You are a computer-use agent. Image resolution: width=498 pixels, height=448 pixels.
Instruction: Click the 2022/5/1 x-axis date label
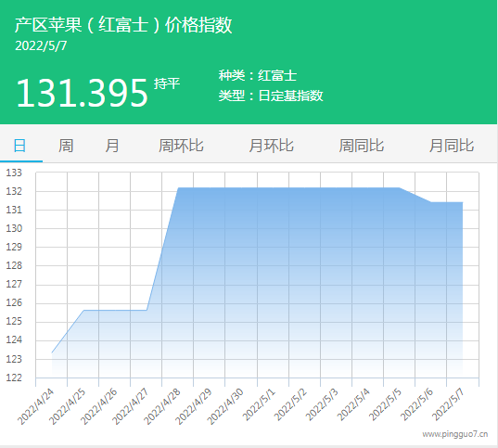tap(259, 404)
